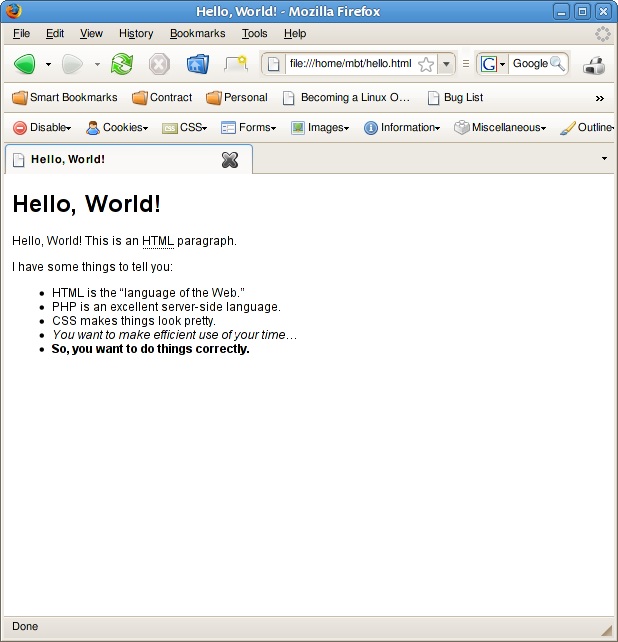Screen dimensions: 618x642
Task: Open the Tools menu
Action: pos(254,34)
